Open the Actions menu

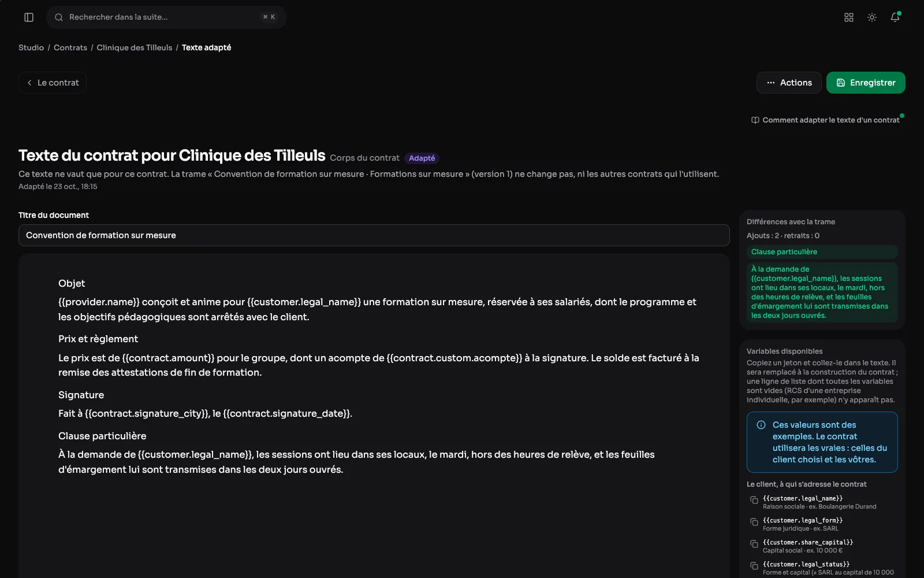click(789, 83)
